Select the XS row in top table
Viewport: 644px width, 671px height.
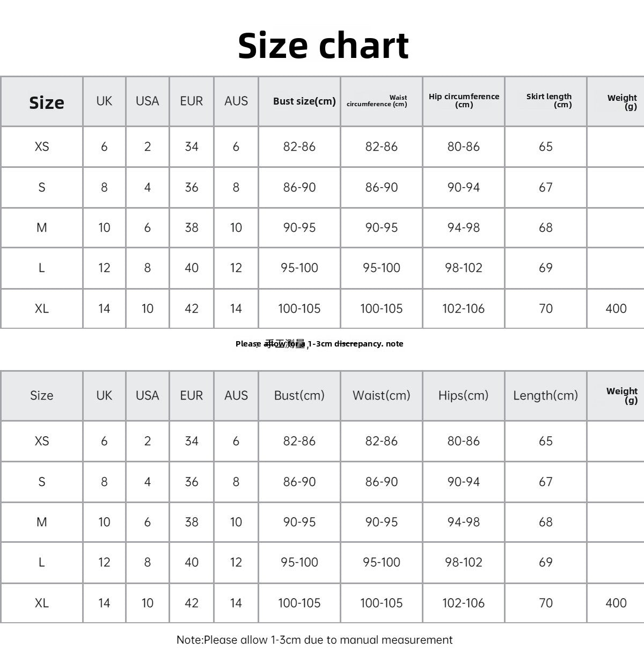click(322, 146)
